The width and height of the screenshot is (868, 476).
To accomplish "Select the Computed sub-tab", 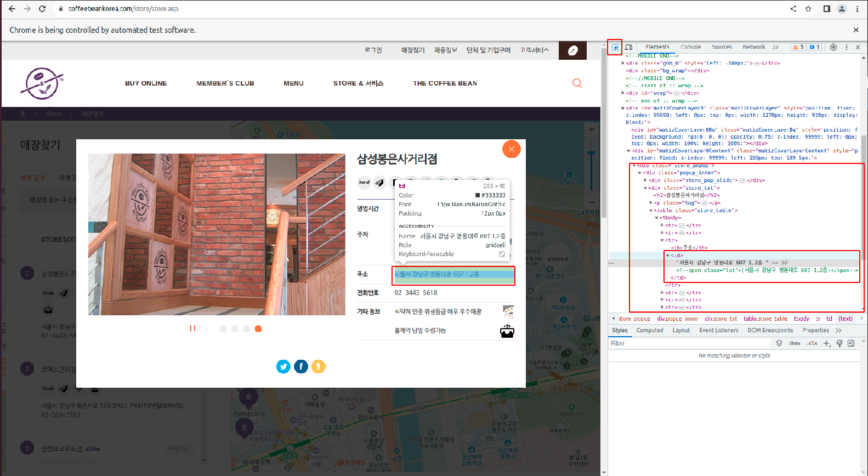I will (x=650, y=330).
